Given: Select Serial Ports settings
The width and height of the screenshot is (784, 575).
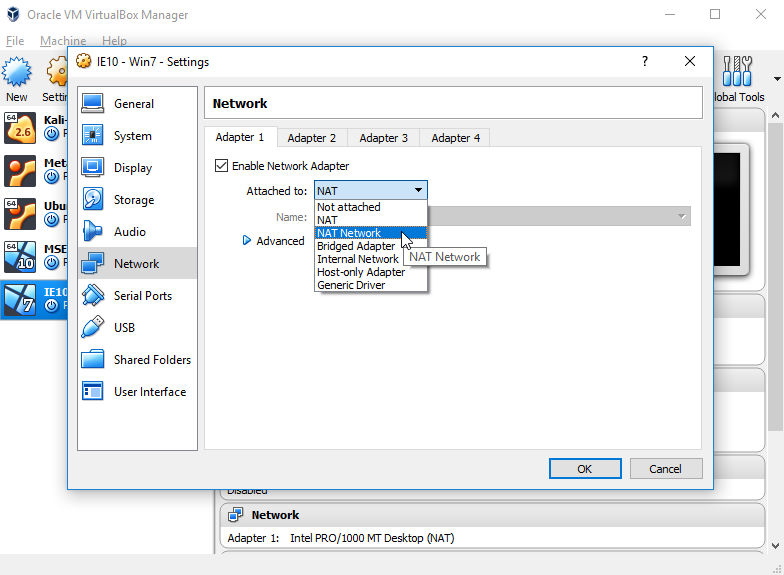Looking at the screenshot, I should pos(142,296).
